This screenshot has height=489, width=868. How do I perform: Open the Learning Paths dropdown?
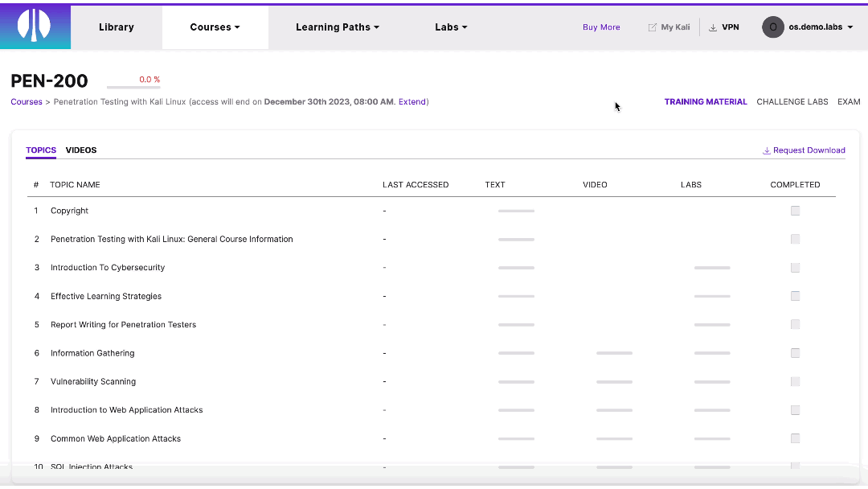pos(337,27)
